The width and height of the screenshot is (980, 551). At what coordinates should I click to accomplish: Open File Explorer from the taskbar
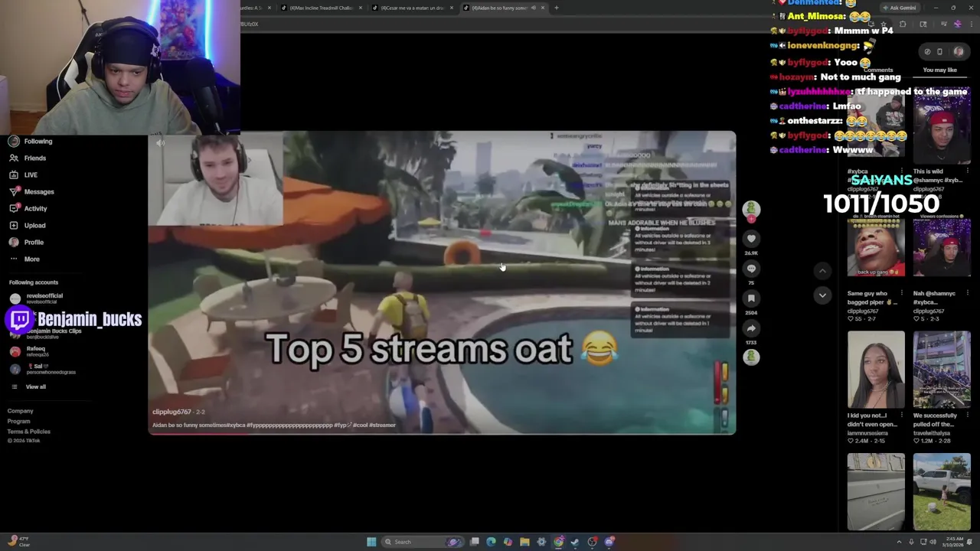click(x=524, y=542)
